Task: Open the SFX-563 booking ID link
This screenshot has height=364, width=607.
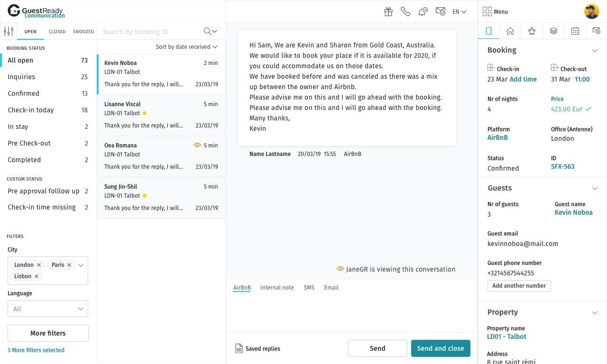Action: 562,166
